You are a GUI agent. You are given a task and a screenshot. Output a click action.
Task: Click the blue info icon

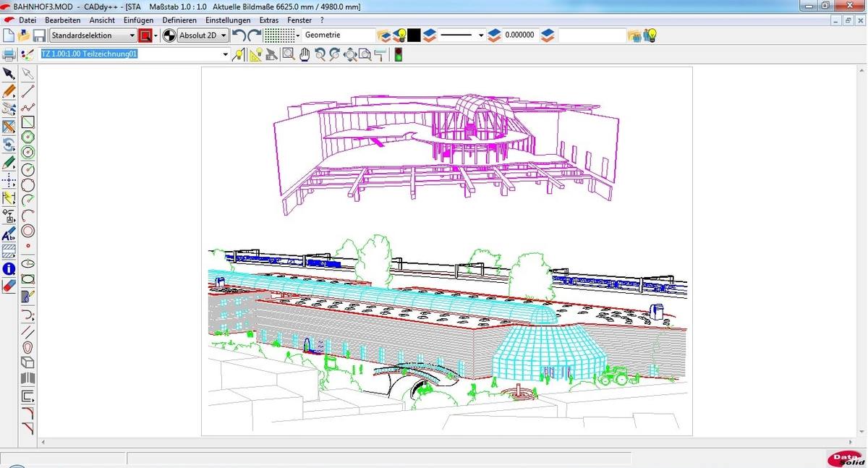9,268
